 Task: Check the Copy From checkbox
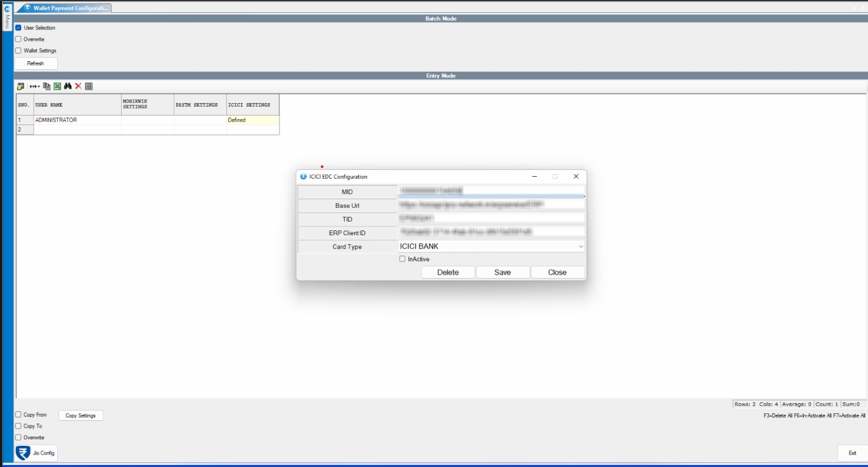click(x=19, y=415)
